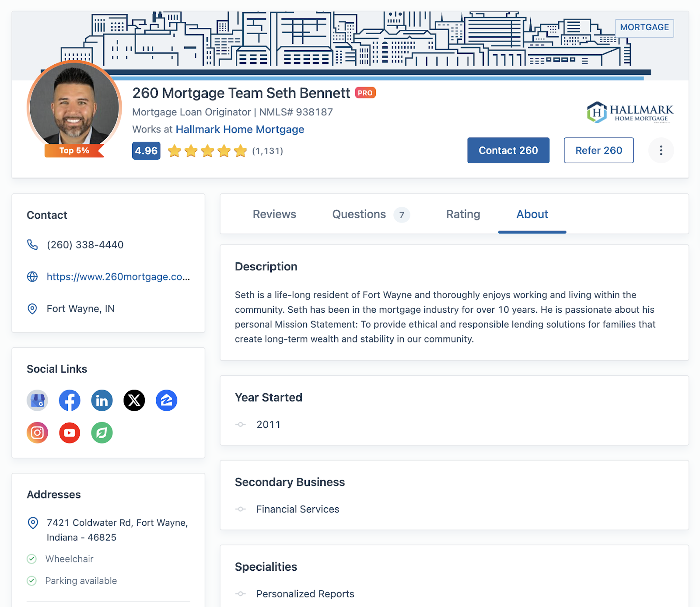Click the phone icon in Contact
The image size is (700, 607).
click(32, 244)
